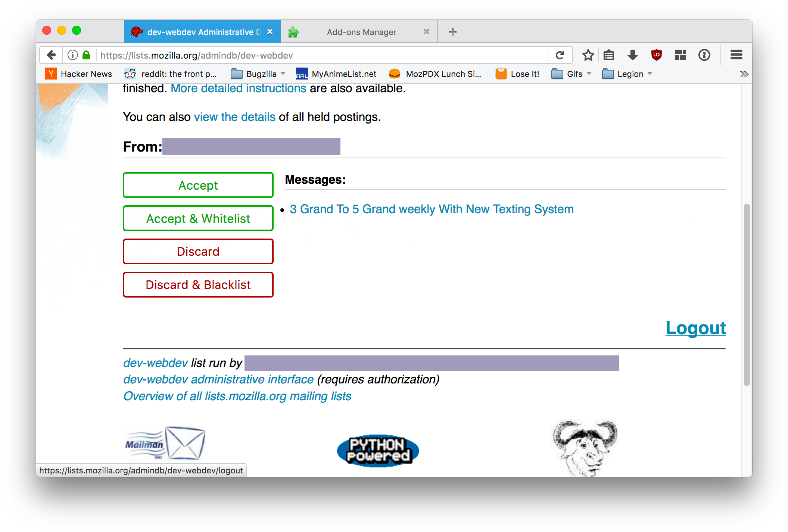Reload the page with refresh icon
The height and width of the screenshot is (532, 788).
point(560,55)
